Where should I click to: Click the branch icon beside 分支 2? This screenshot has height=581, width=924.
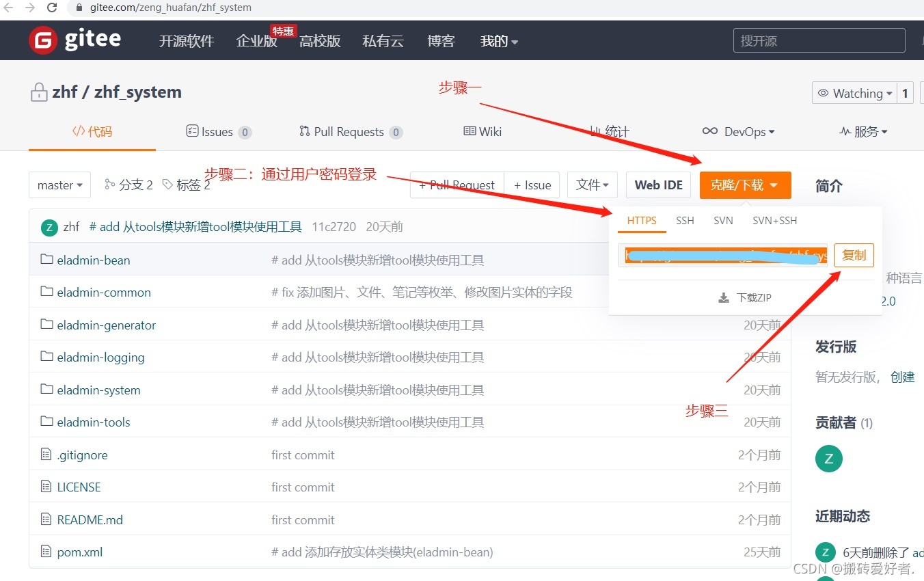click(109, 185)
